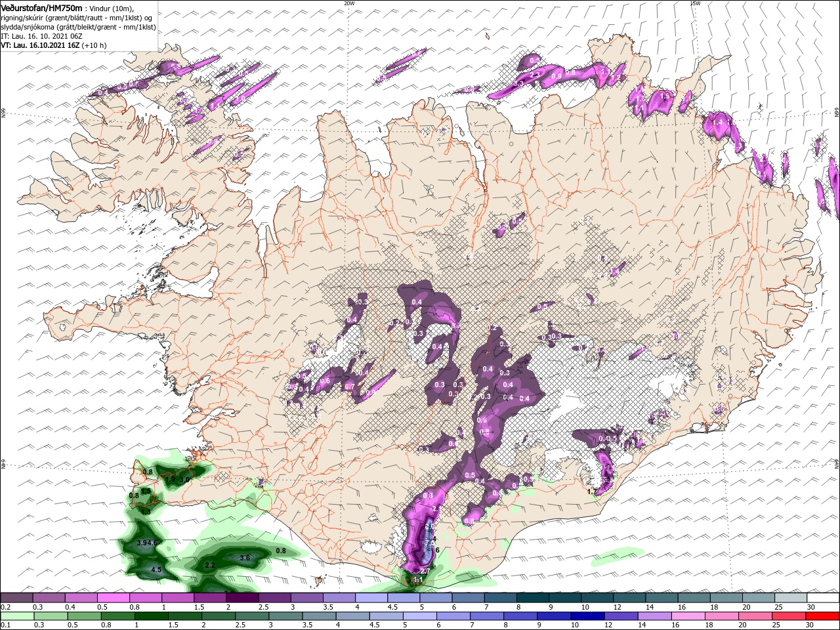Click the 3.0 rainfall value on Reykjanes

(184, 480)
